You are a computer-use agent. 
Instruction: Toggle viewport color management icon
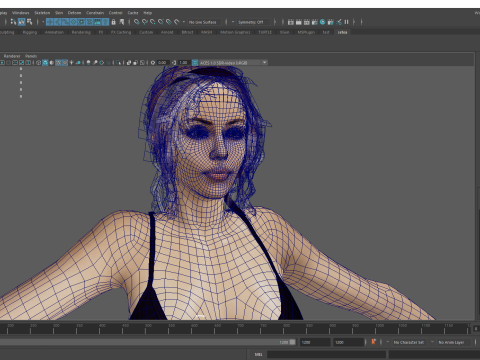tap(195, 63)
